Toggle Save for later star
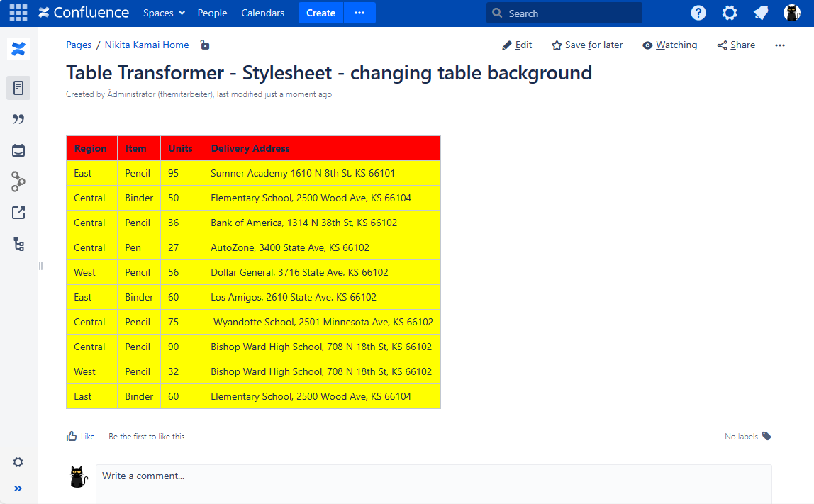This screenshot has height=504, width=814. (x=587, y=45)
